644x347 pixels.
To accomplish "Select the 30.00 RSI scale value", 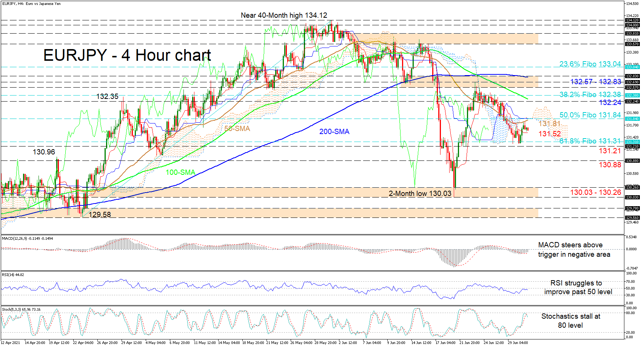I will pyautogui.click(x=631, y=295).
